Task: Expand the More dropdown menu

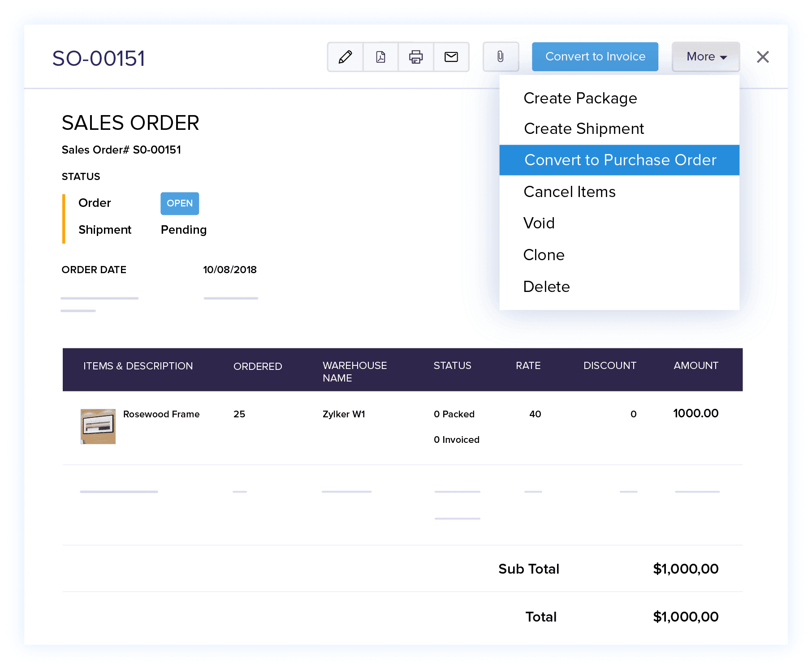Action: click(705, 57)
